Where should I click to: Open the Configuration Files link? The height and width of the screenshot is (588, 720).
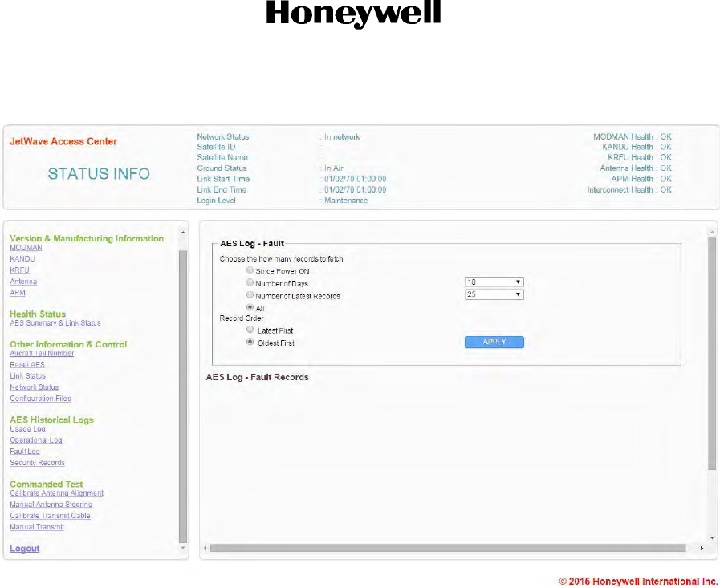pos(40,399)
